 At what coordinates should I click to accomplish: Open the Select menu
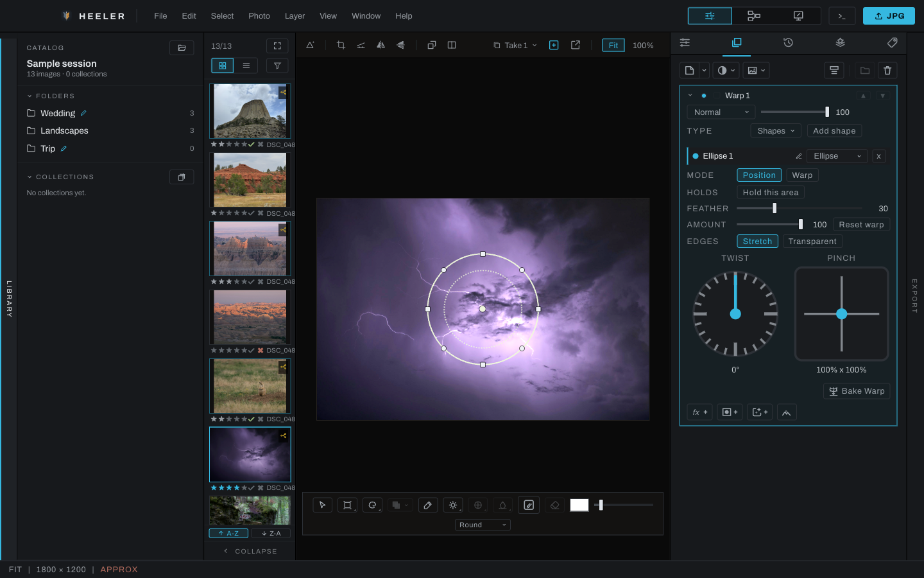(x=222, y=16)
